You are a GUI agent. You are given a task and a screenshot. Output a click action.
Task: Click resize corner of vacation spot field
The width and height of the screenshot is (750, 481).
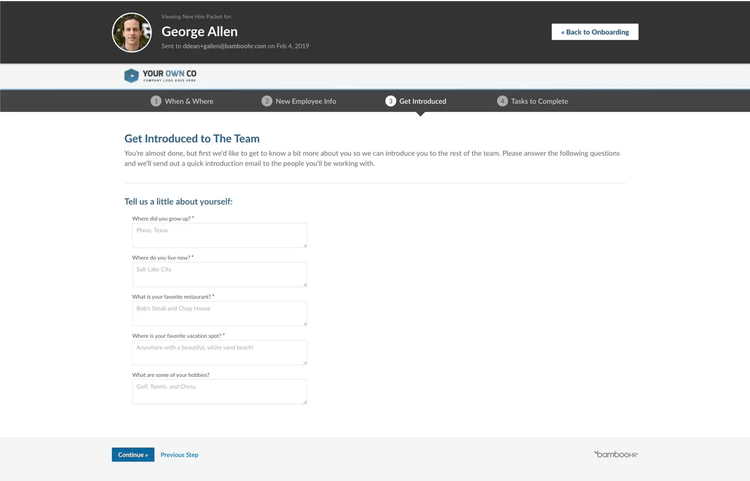click(x=305, y=362)
